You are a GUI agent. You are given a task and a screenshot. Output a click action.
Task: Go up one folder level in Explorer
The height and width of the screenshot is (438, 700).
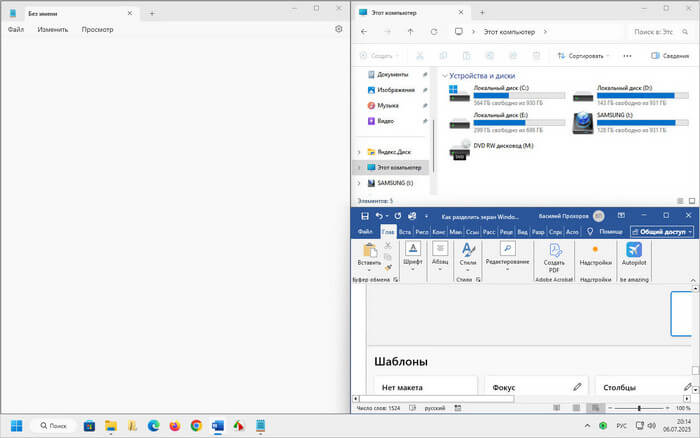410,31
